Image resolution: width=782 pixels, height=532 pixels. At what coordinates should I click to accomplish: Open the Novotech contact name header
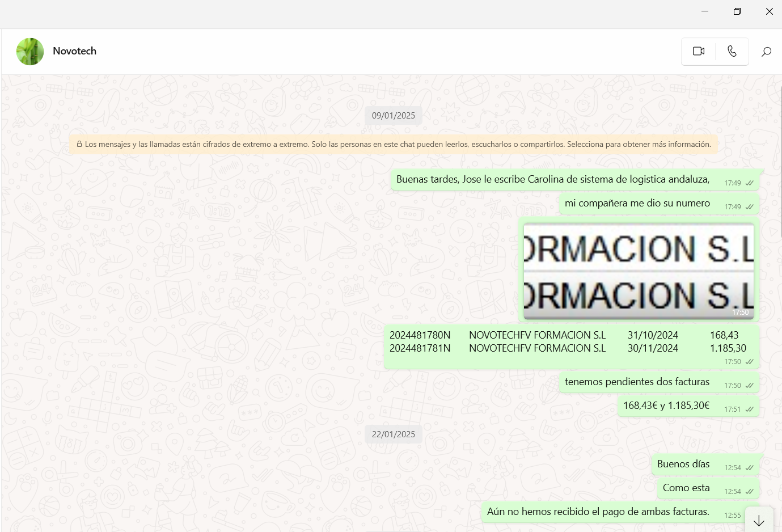[x=74, y=51]
